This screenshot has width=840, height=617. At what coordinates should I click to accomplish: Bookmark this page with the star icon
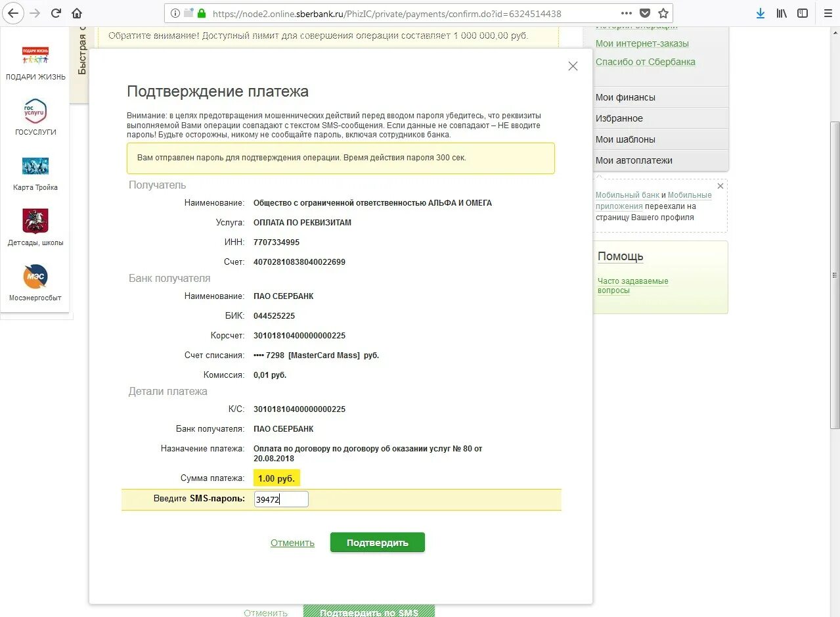coord(663,13)
